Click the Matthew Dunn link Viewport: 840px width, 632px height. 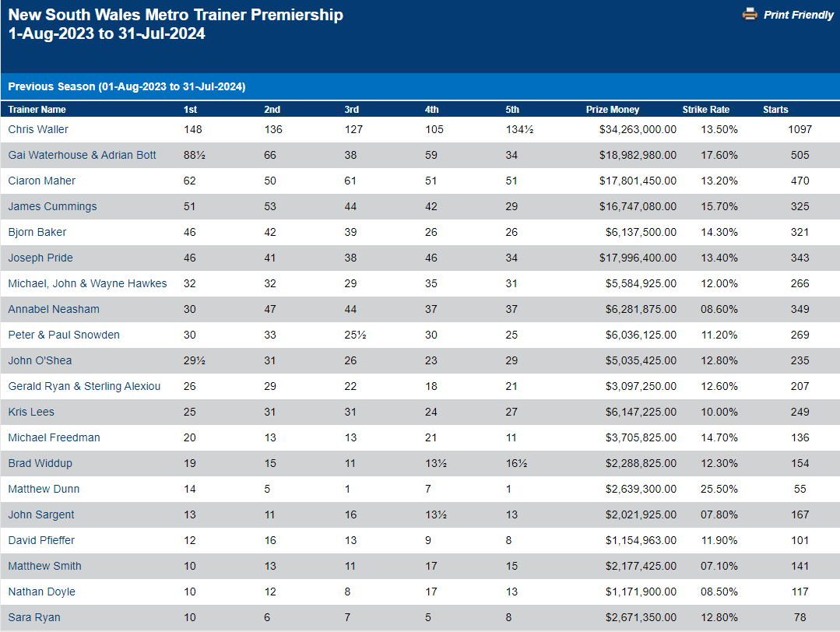pyautogui.click(x=44, y=489)
